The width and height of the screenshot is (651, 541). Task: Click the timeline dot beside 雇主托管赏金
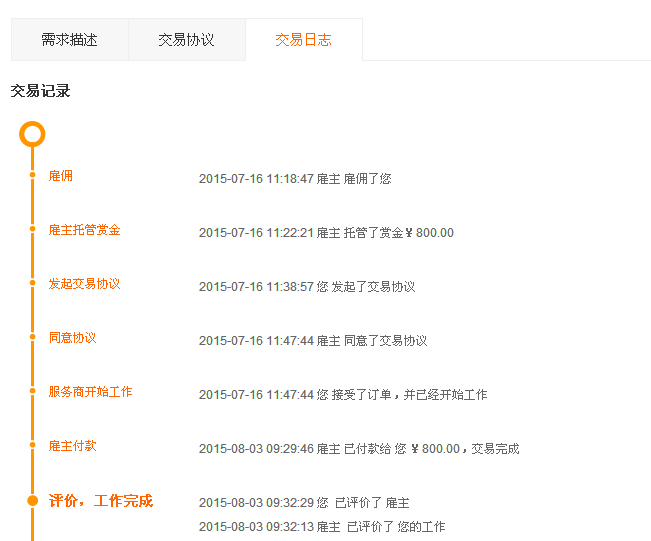32,229
